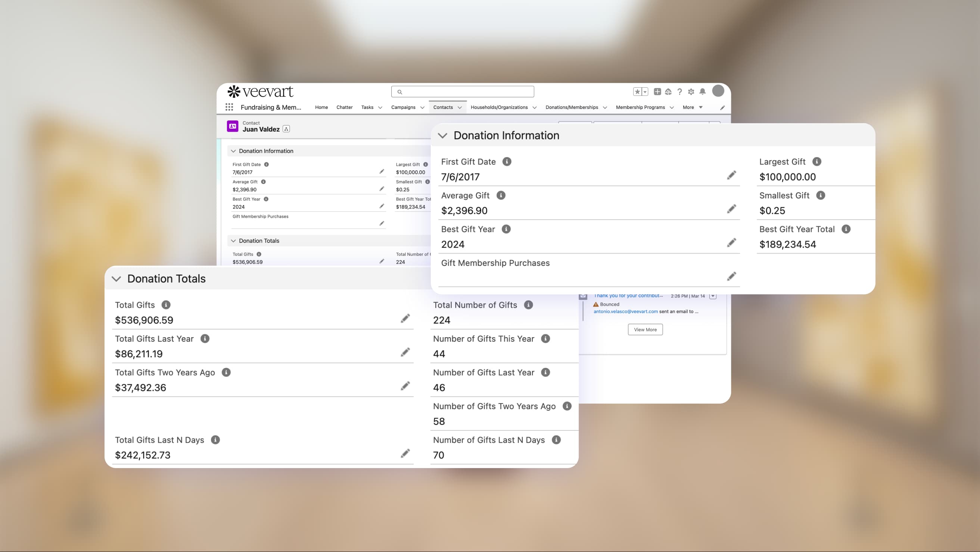The image size is (980, 552).
Task: Collapse the large Donation Information section
Action: coord(442,136)
